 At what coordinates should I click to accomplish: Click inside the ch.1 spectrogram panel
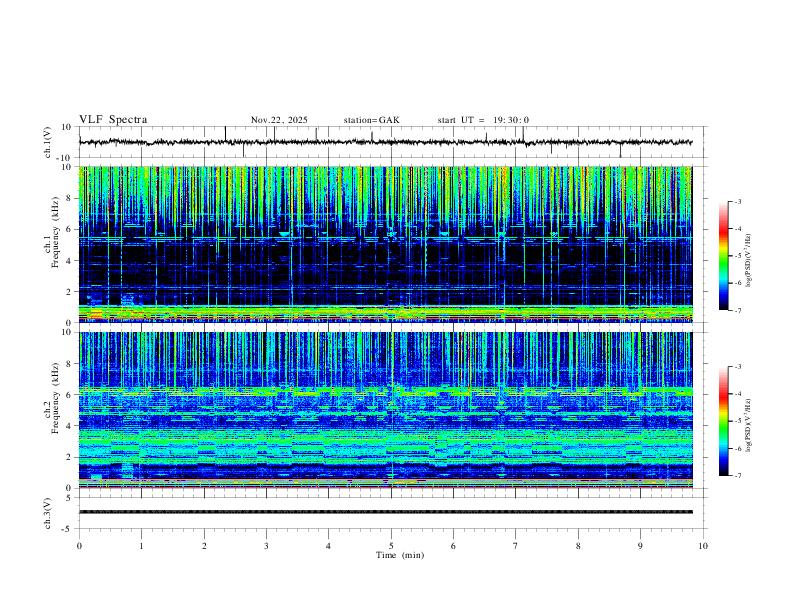(385, 244)
